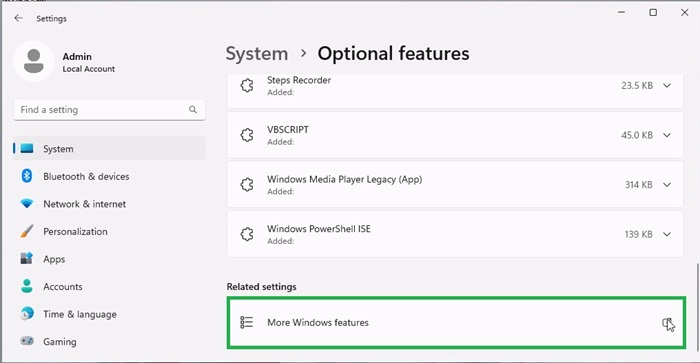Expand Windows Media Player Legacy details
The width and height of the screenshot is (700, 363).
click(x=667, y=184)
